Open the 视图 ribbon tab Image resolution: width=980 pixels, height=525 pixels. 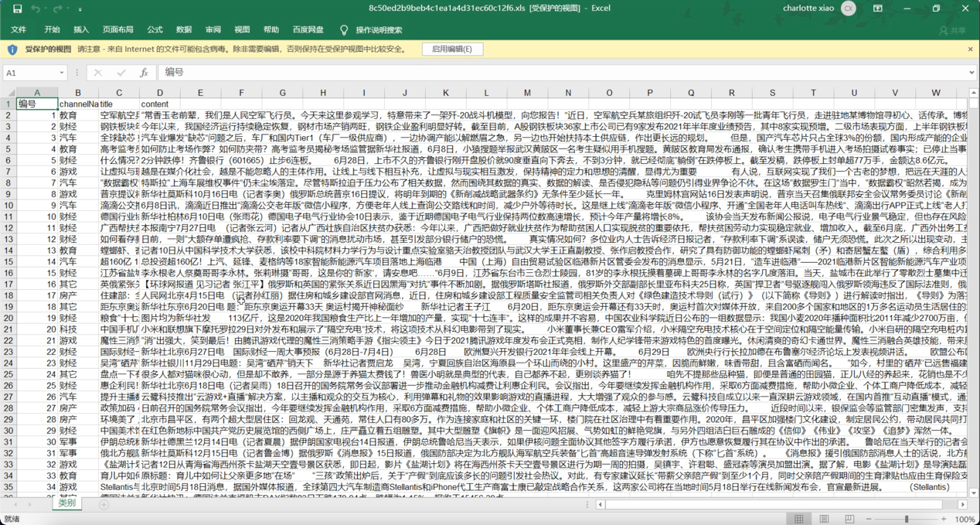coord(242,29)
